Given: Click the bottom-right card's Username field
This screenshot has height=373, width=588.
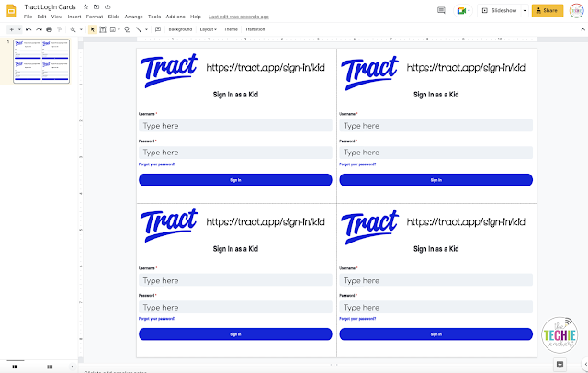Looking at the screenshot, I should (x=435, y=280).
